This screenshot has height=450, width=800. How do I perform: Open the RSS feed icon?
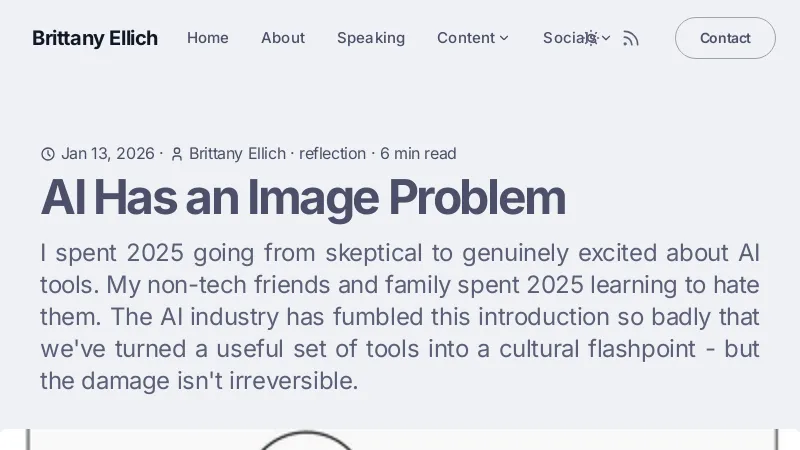click(630, 38)
